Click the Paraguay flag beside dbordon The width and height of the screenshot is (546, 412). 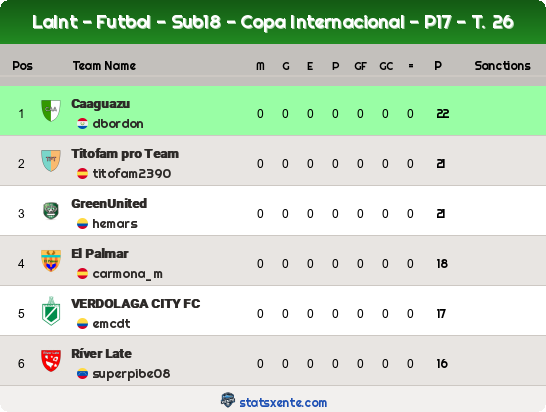83,124
